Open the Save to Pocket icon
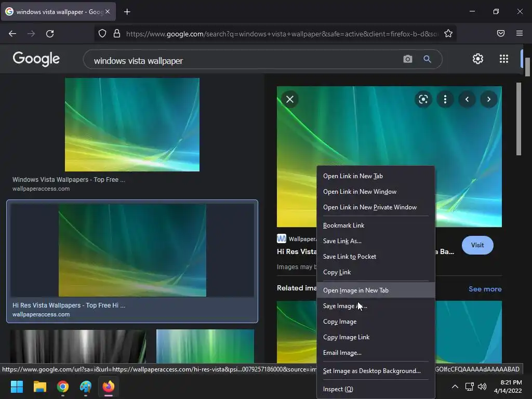 500,33
